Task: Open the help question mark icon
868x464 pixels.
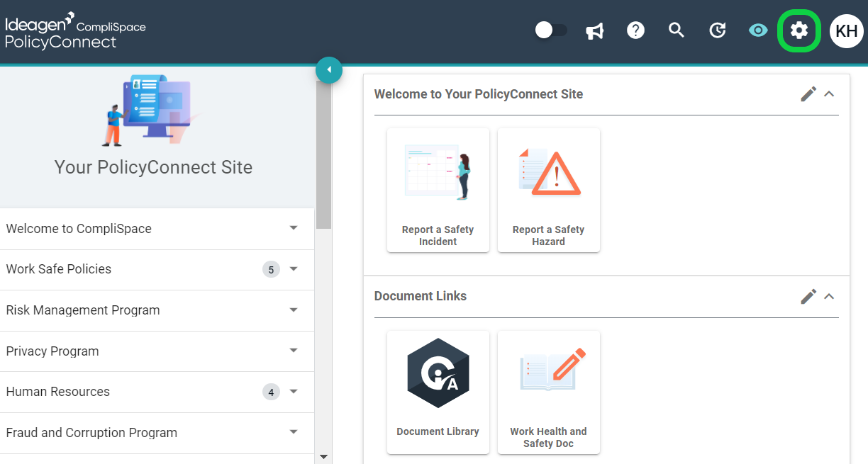Action: coord(636,30)
